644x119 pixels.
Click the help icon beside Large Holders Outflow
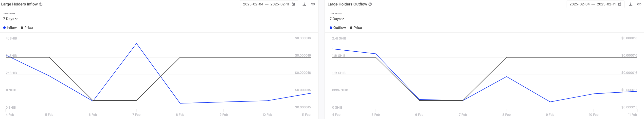[x=370, y=4]
